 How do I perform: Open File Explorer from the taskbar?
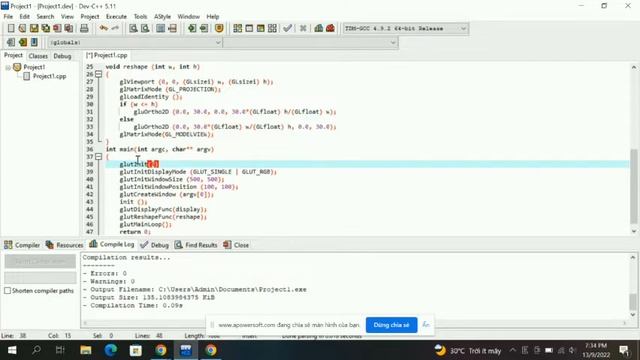click(86, 350)
